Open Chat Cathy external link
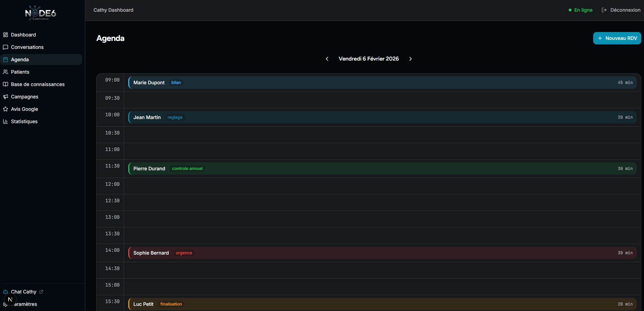The height and width of the screenshot is (311, 644). 24,292
